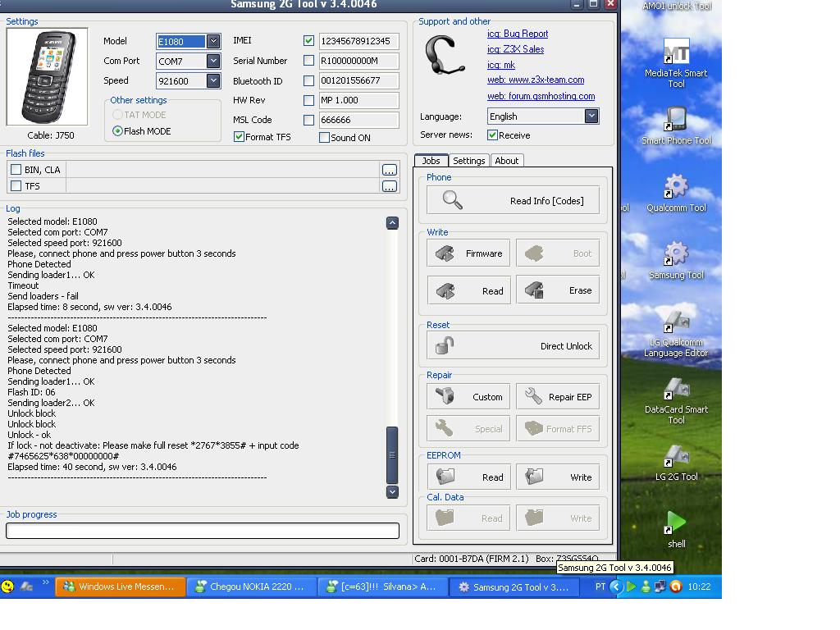Click the log scroll down arrow
840x630 pixels.
392,492
